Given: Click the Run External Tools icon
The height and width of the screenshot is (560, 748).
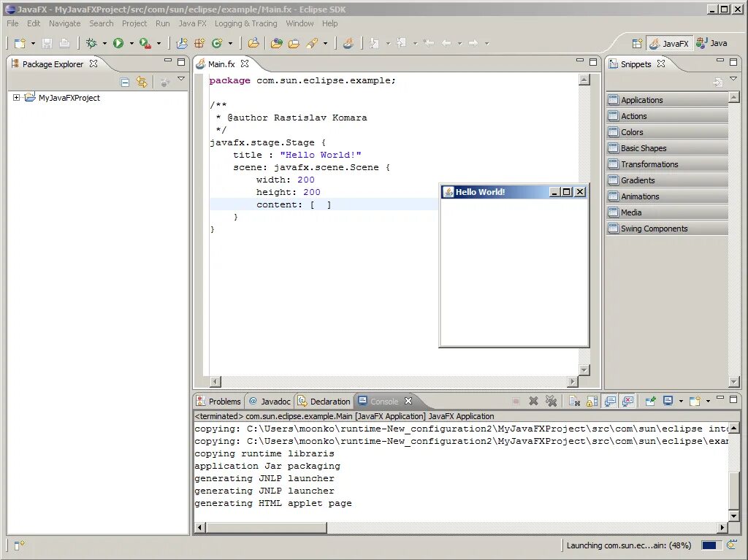Looking at the screenshot, I should 145,43.
